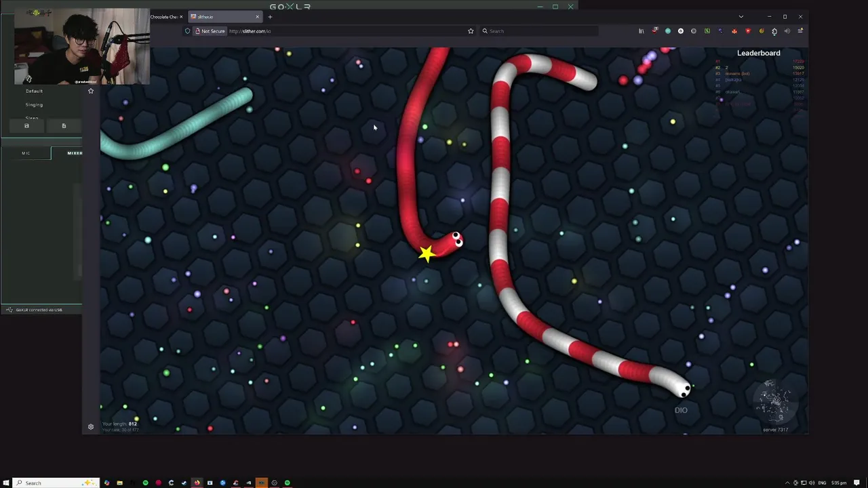Click the red badge extension icon
The height and width of the screenshot is (488, 868).
(654, 30)
